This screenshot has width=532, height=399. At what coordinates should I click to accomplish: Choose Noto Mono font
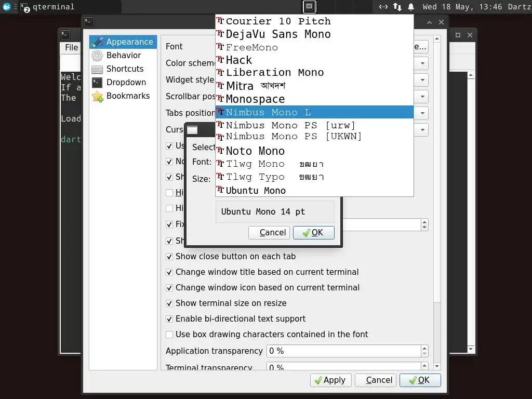pyautogui.click(x=314, y=151)
